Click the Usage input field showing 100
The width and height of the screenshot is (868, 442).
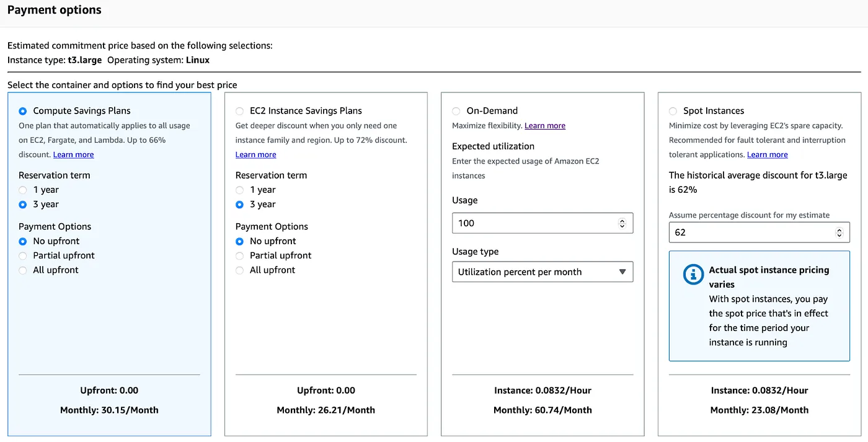coord(542,223)
